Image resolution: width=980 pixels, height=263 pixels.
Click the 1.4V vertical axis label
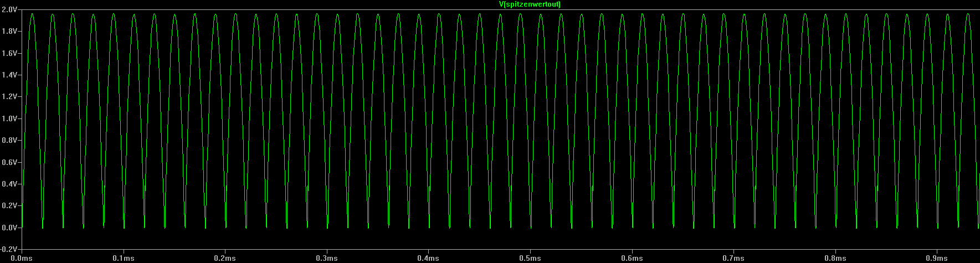(9, 75)
